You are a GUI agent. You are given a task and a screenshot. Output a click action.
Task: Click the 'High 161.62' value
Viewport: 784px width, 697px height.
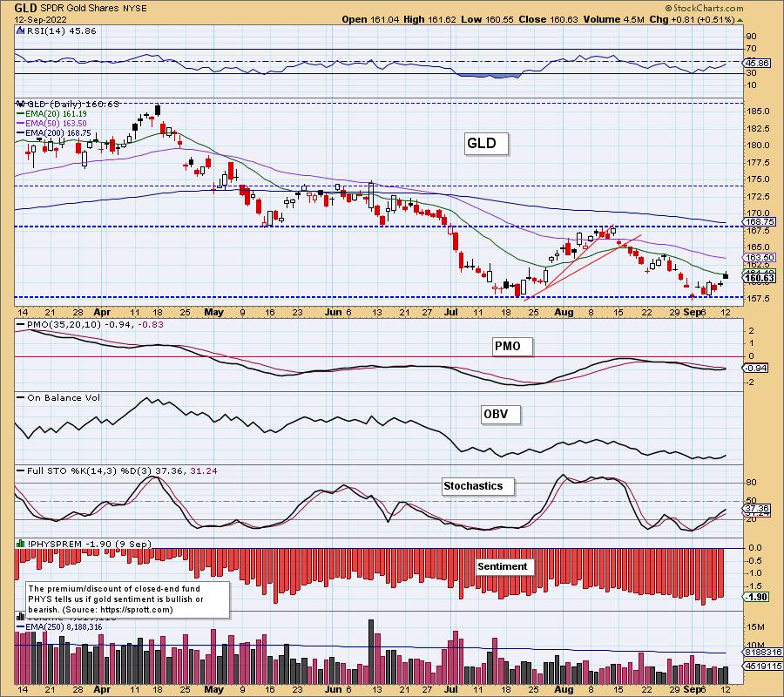pyautogui.click(x=429, y=19)
